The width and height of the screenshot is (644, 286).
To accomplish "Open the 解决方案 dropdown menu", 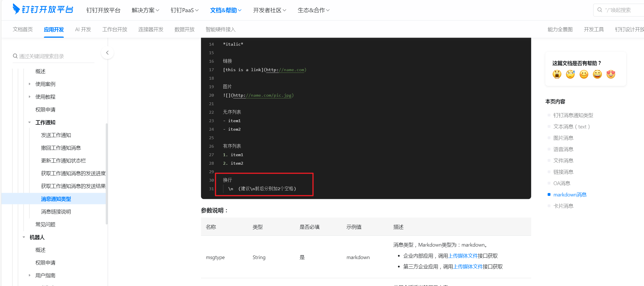I will (145, 10).
